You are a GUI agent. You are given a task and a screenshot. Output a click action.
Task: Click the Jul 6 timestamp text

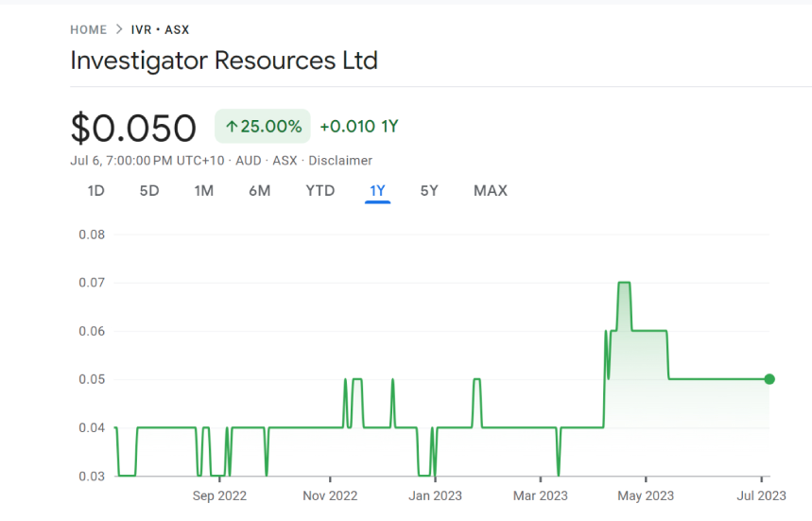[147, 161]
